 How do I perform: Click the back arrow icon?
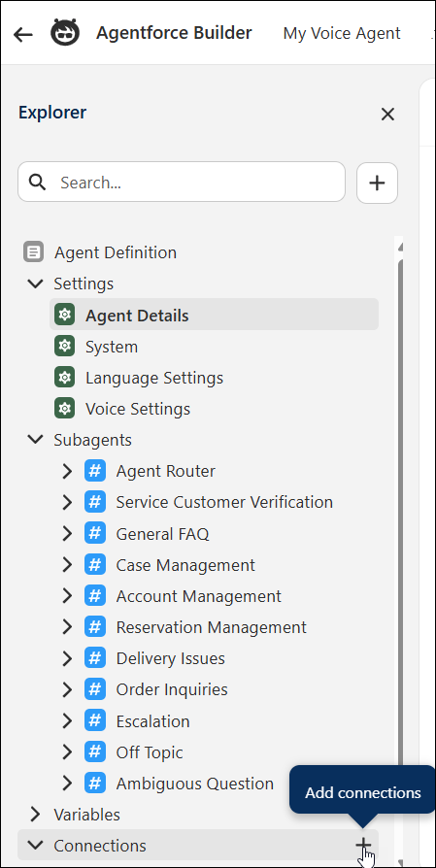coord(22,34)
